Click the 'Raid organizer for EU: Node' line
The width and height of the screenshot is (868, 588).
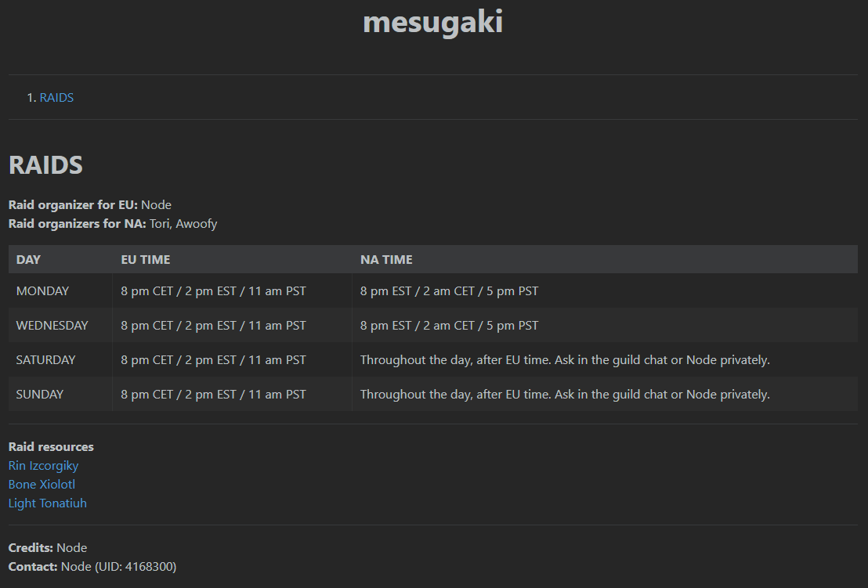(x=89, y=204)
